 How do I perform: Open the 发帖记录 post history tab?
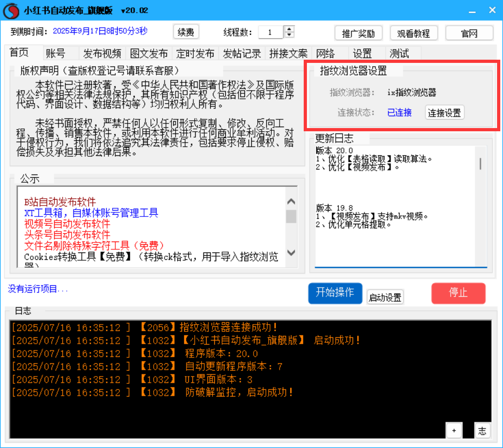tap(242, 53)
